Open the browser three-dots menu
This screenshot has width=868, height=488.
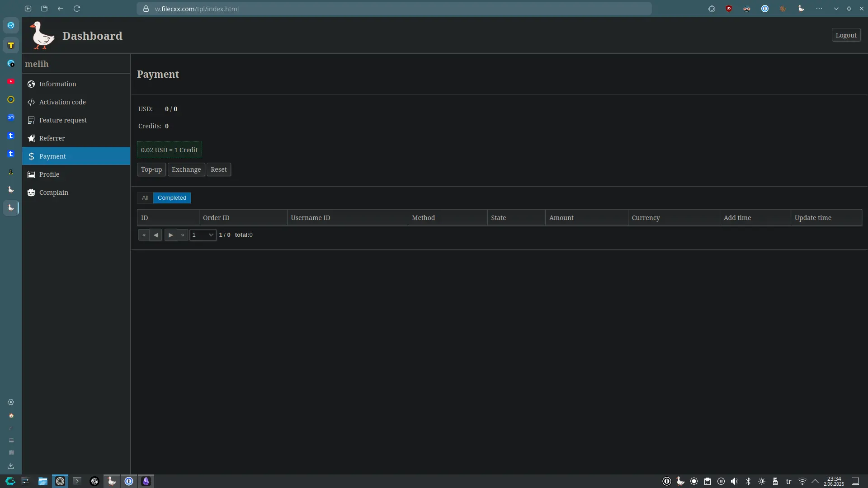[x=819, y=9]
